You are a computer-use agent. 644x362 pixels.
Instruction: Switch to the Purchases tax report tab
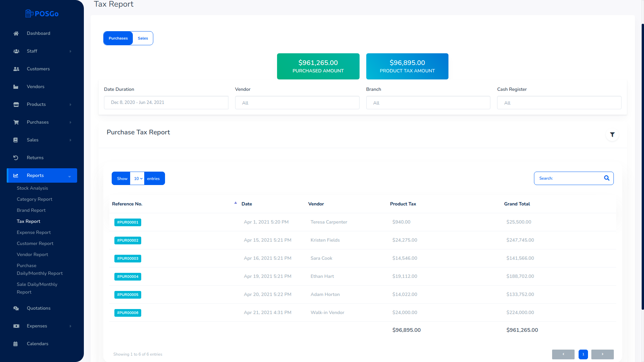pyautogui.click(x=118, y=38)
